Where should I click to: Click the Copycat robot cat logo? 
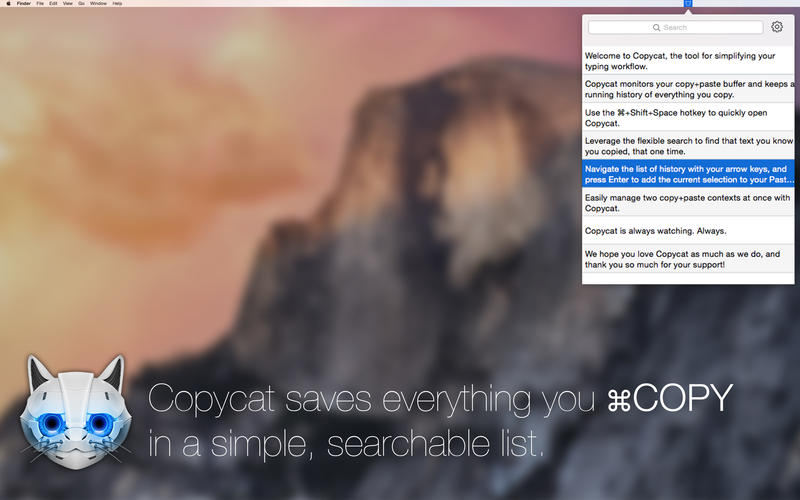[x=76, y=412]
